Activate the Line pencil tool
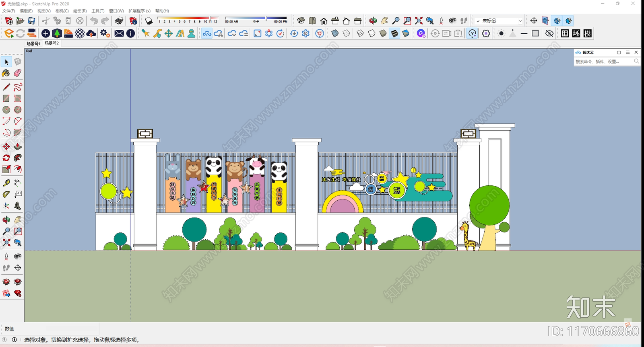Image resolution: width=644 pixels, height=347 pixels. pos(6,87)
